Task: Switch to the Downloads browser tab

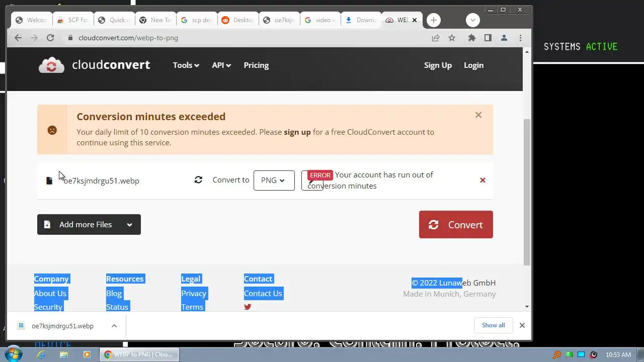Action: tap(362, 20)
